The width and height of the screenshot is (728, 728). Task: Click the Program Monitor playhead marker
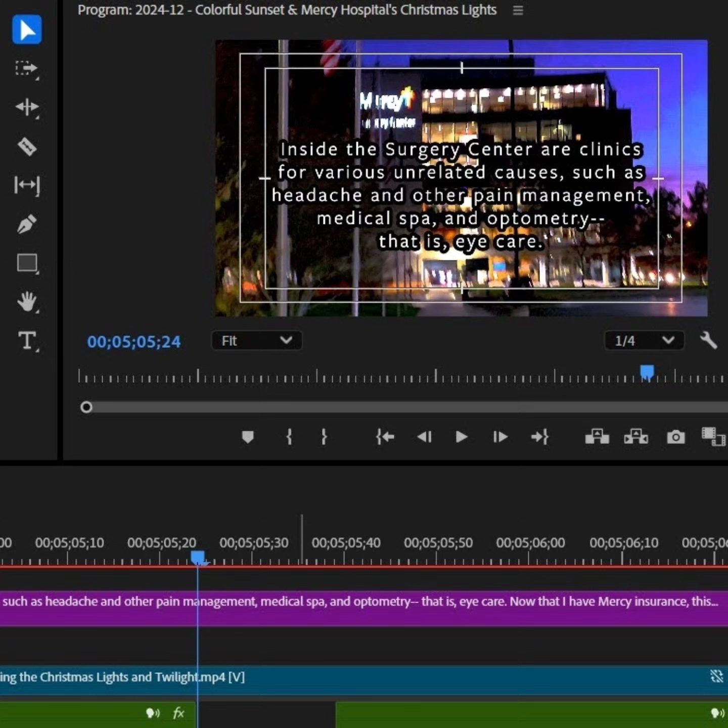tap(647, 372)
